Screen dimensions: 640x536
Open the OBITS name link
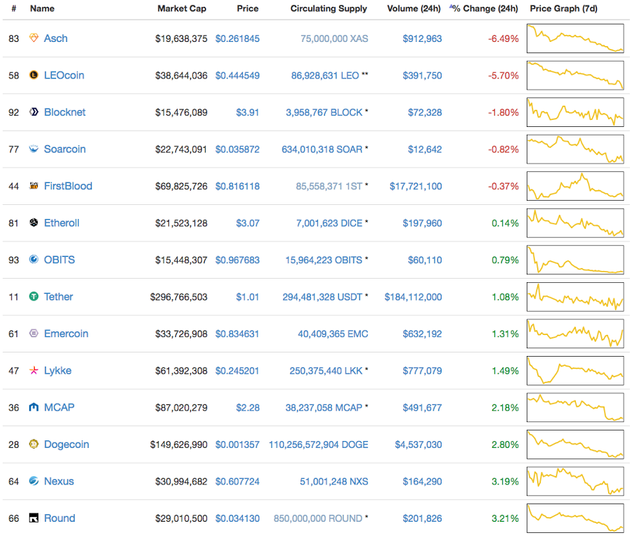60,260
